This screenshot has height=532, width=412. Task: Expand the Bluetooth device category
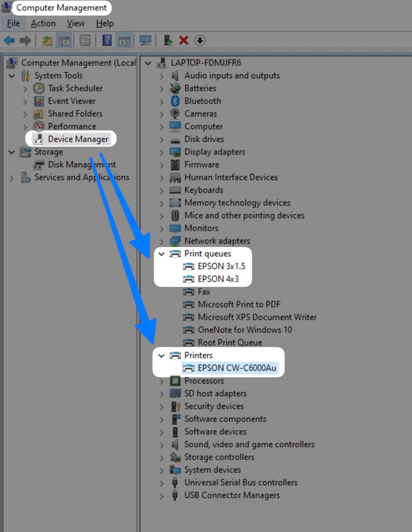point(161,101)
